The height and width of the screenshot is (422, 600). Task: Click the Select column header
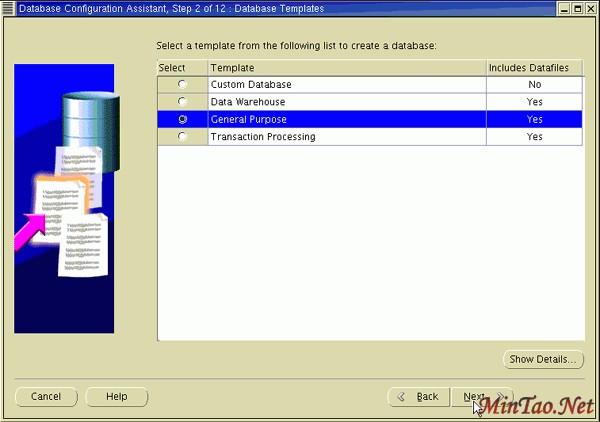click(x=182, y=67)
